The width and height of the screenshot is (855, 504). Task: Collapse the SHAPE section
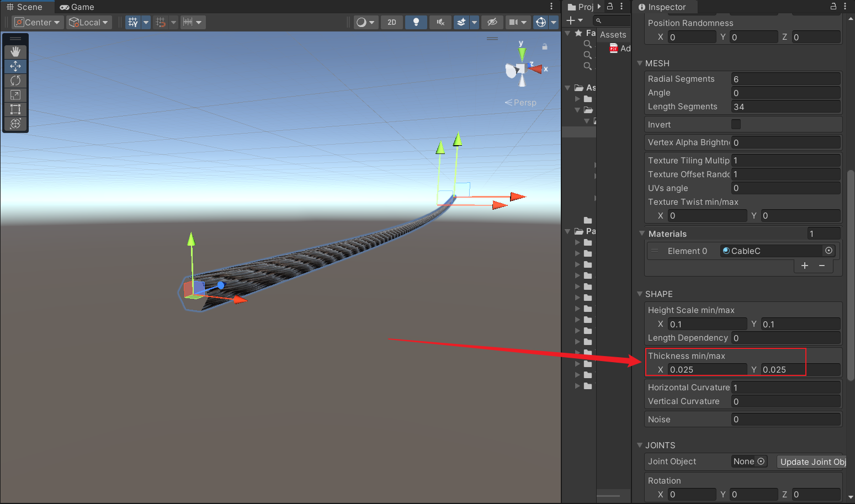click(x=640, y=294)
